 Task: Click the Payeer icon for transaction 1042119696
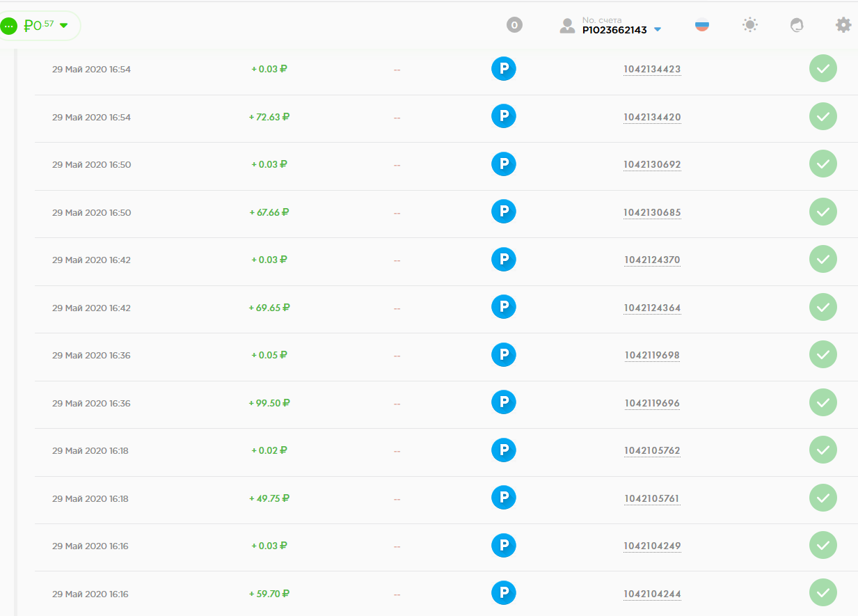(x=504, y=402)
